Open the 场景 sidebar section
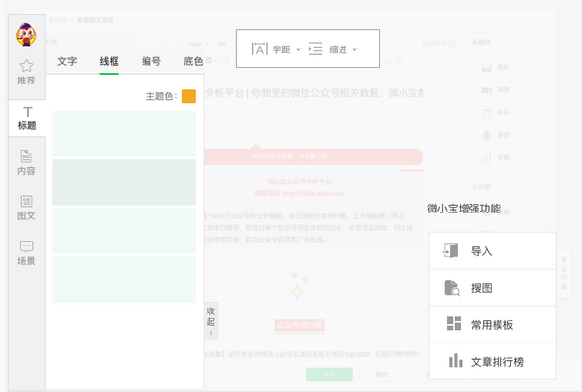582x392 pixels. click(26, 252)
